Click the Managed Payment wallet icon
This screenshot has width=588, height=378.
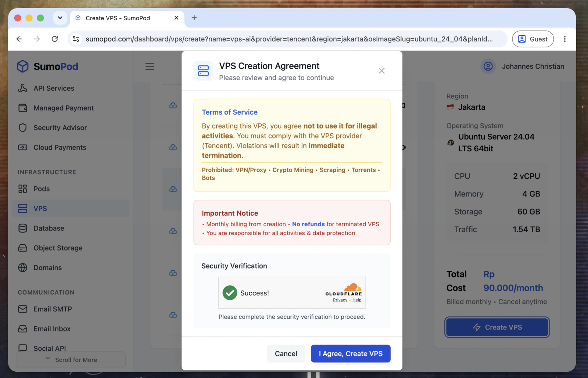click(x=23, y=108)
